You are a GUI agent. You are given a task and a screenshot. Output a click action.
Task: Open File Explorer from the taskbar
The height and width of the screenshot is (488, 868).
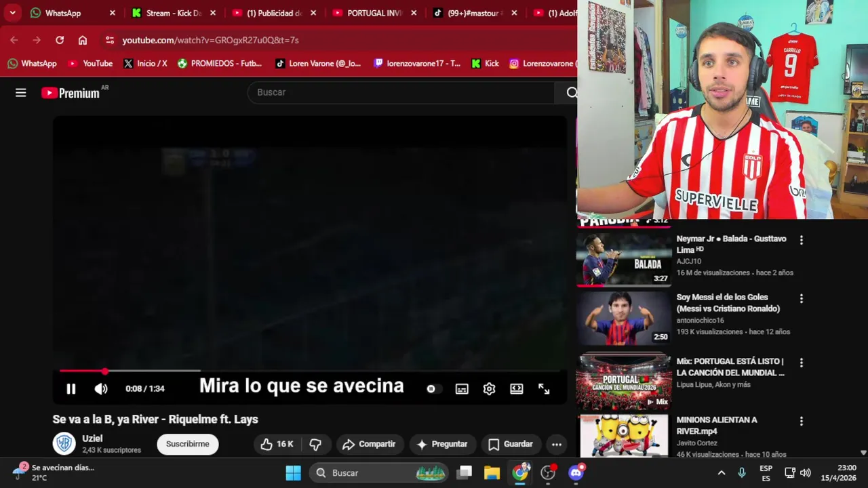(492, 472)
